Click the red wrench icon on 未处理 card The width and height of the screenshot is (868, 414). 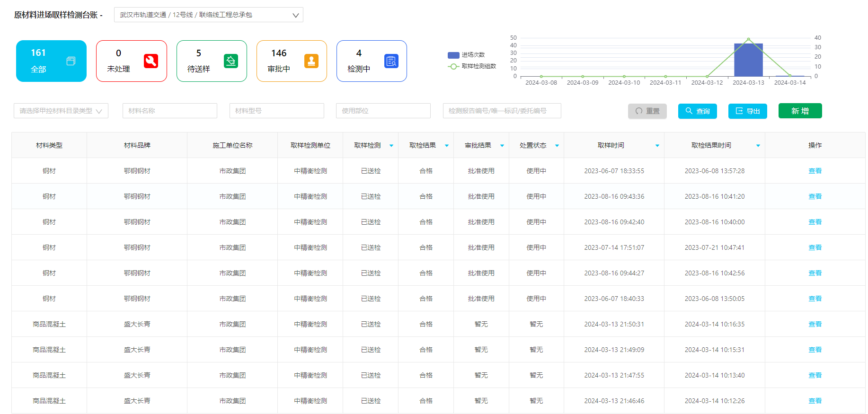tap(151, 61)
